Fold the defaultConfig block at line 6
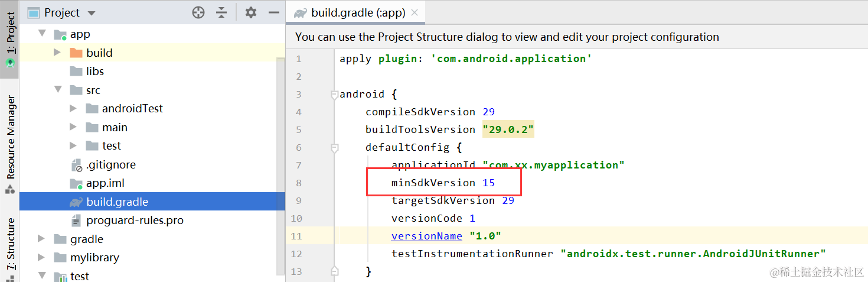This screenshot has height=282, width=868. (x=335, y=148)
